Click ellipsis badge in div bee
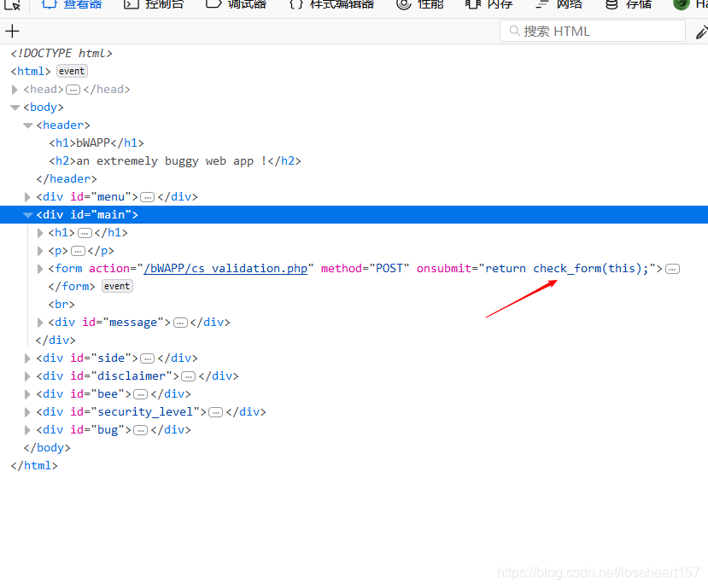 140,394
